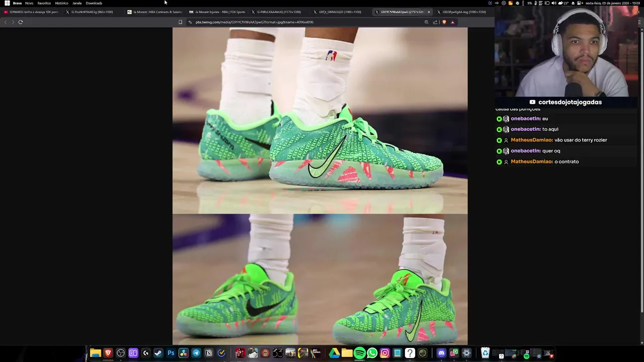
Task: Click the share icon in address bar
Action: (x=435, y=22)
